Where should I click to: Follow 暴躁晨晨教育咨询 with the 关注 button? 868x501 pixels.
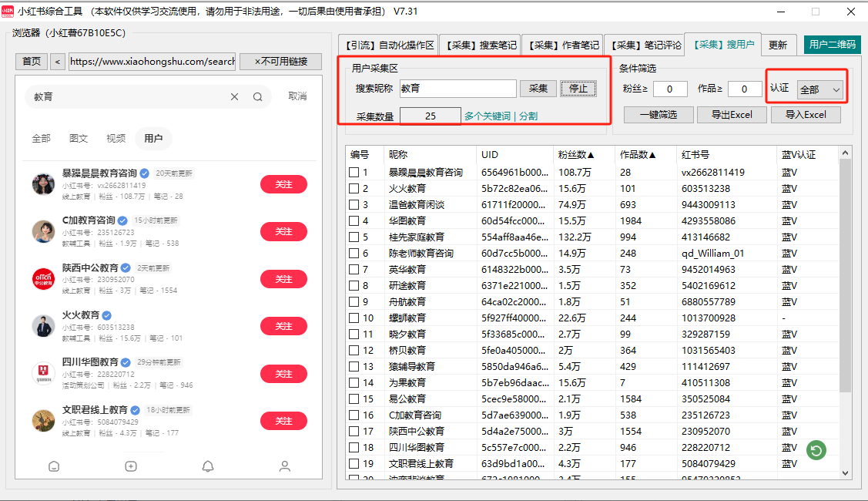click(x=283, y=184)
